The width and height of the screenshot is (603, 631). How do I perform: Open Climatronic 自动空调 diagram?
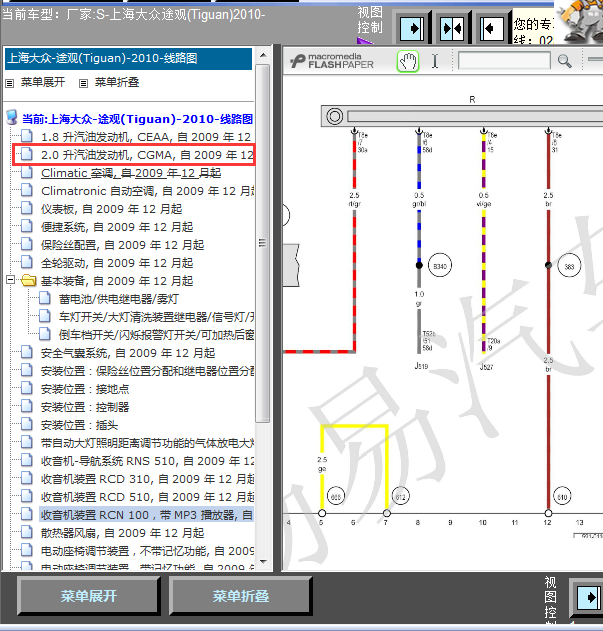pos(147,191)
